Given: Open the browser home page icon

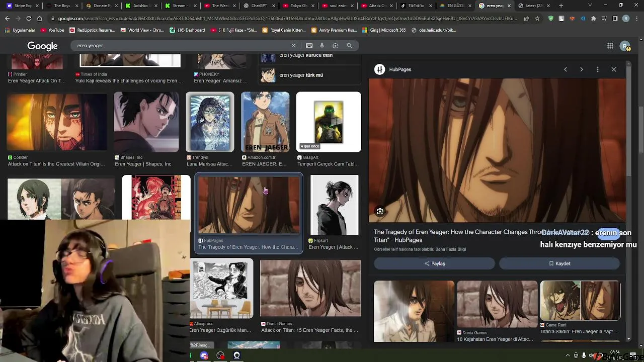Looking at the screenshot, I should pos(39,19).
